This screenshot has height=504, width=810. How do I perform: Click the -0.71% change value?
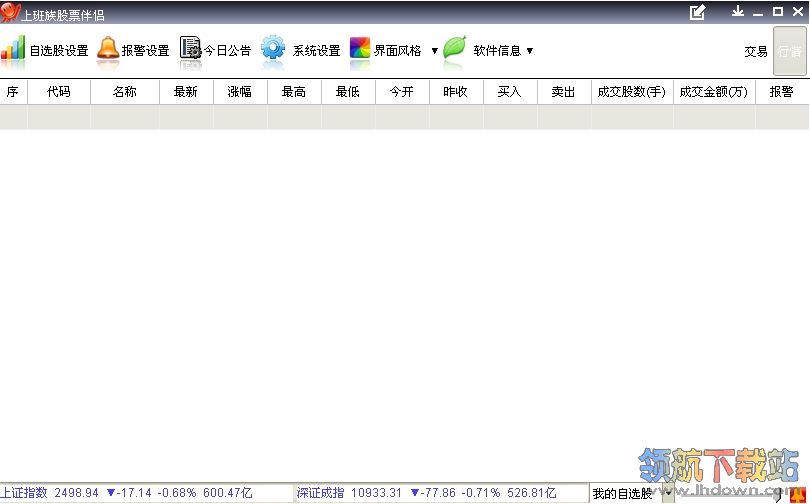pos(480,493)
